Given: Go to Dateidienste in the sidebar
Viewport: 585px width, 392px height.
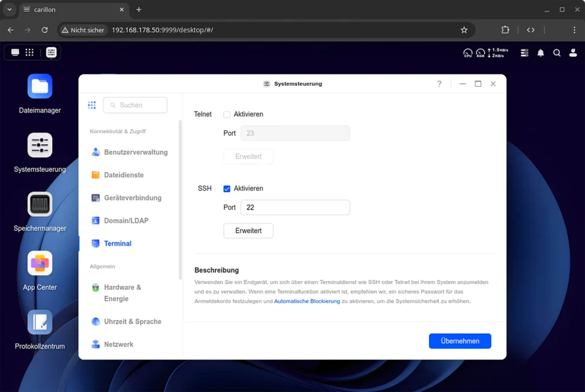Looking at the screenshot, I should point(123,175).
